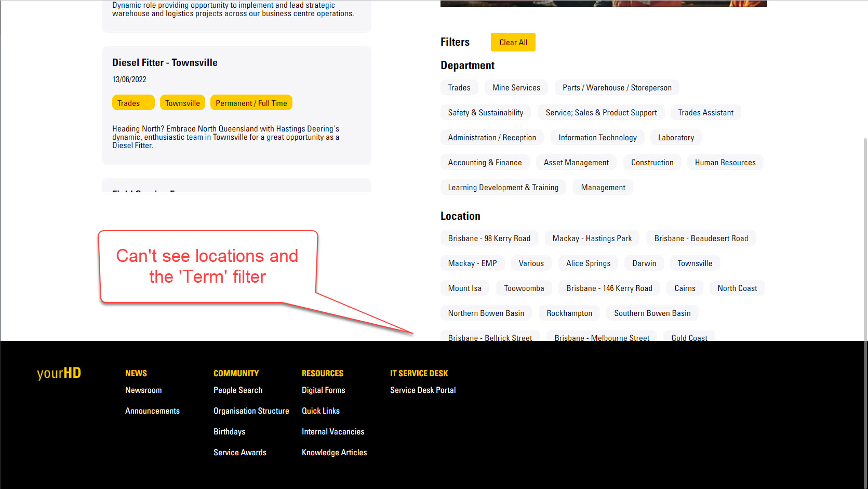The image size is (868, 489).
Task: Go to the Newsroom link
Action: [x=143, y=390]
